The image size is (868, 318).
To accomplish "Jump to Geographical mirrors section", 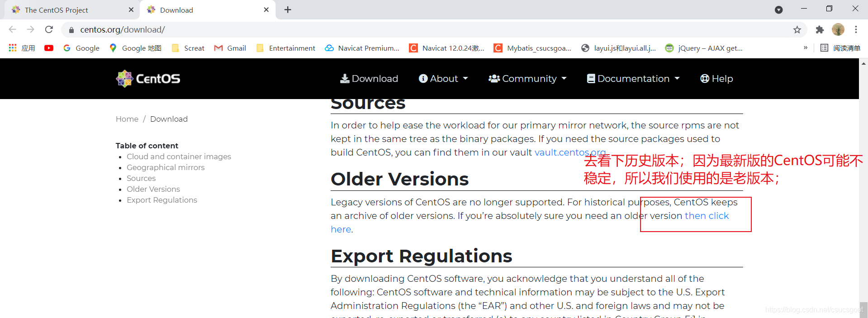I will click(166, 167).
